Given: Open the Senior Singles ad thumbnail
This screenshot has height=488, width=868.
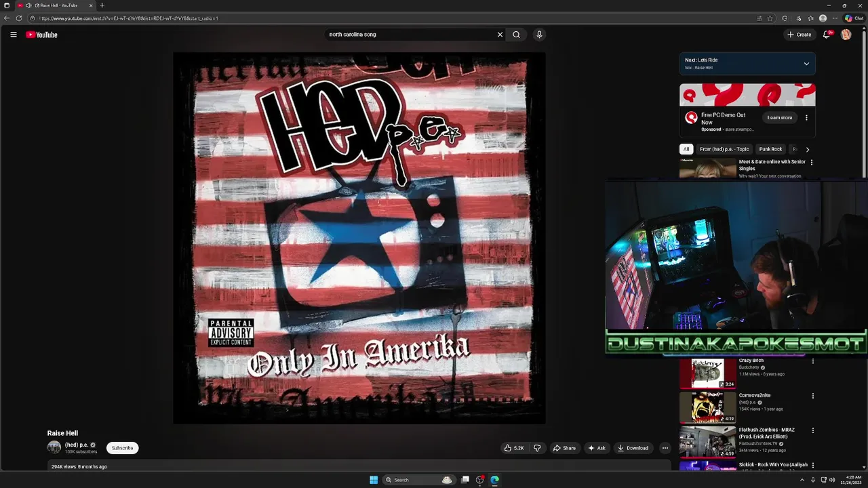Looking at the screenshot, I should tap(708, 168).
